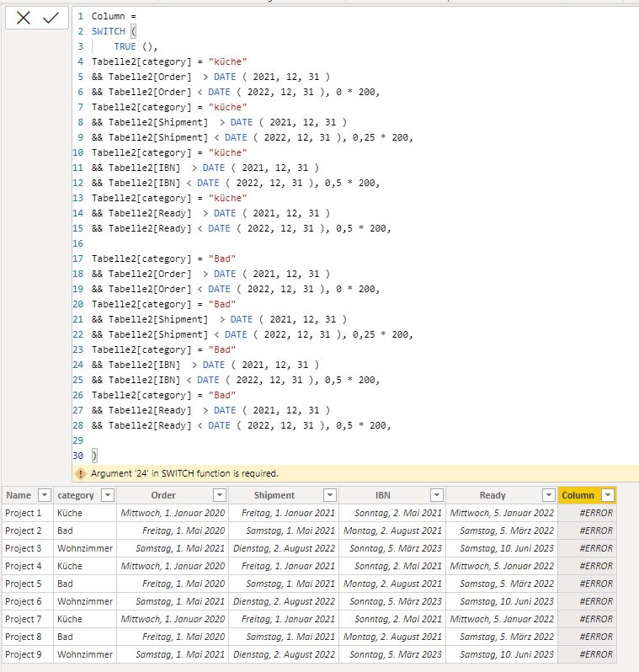Select the Project 2 name cell
Viewport: 639px width, 672px height.
click(28, 531)
